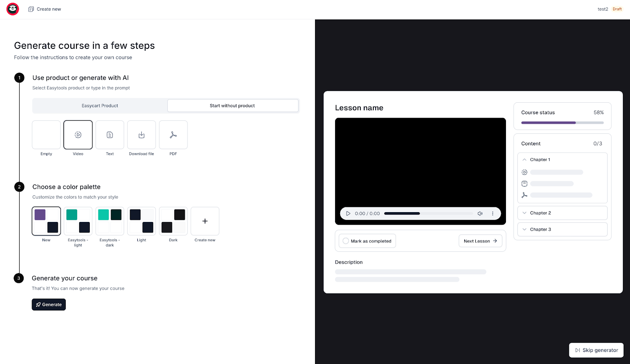630x364 pixels.
Task: Mute the video with the speaker icon
Action: tap(480, 213)
